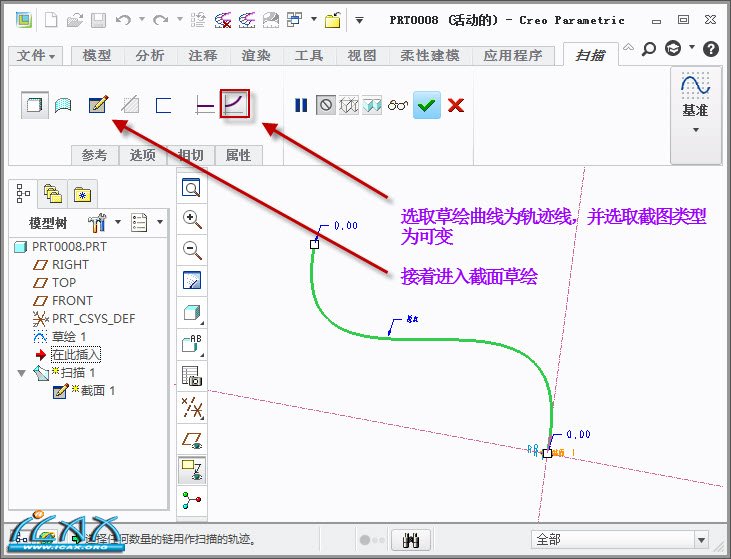This screenshot has height=559, width=731.
Task: Select sweep as solid option
Action: [34, 105]
